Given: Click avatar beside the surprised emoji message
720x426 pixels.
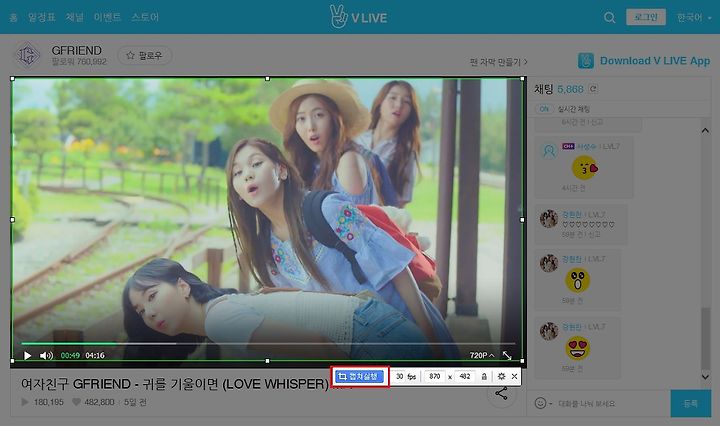Looking at the screenshot, I should (x=549, y=263).
